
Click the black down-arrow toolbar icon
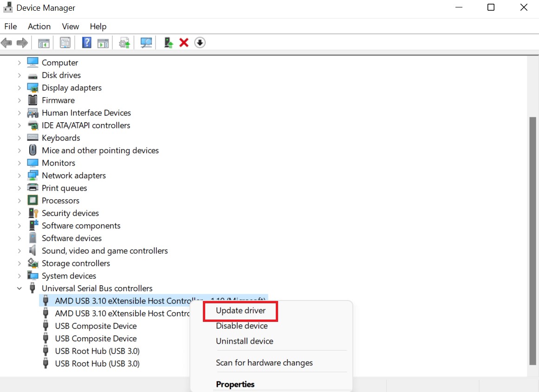(200, 43)
